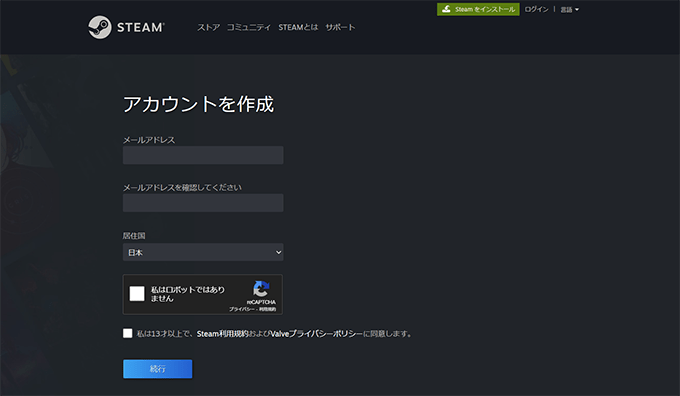Click the reCAPTCHA logo icon
Image resolution: width=680 pixels, height=396 pixels.
(x=261, y=289)
